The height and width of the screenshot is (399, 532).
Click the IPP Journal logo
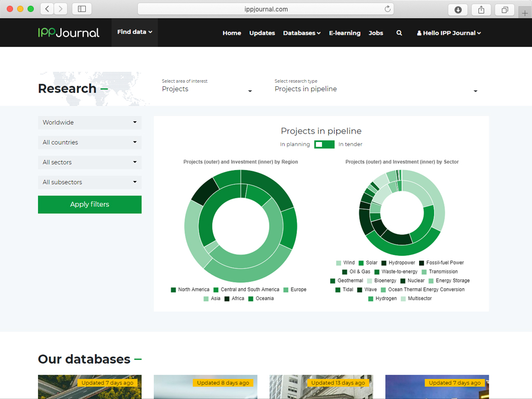point(69,33)
